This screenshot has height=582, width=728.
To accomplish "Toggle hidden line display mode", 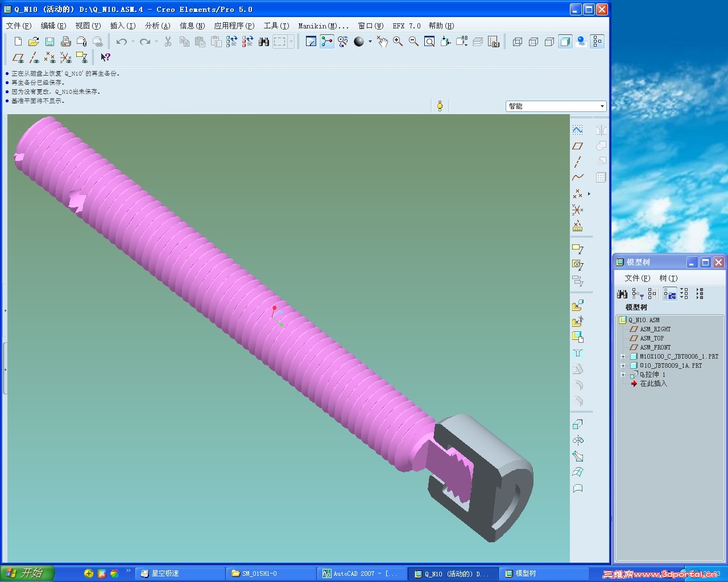I will click(533, 41).
